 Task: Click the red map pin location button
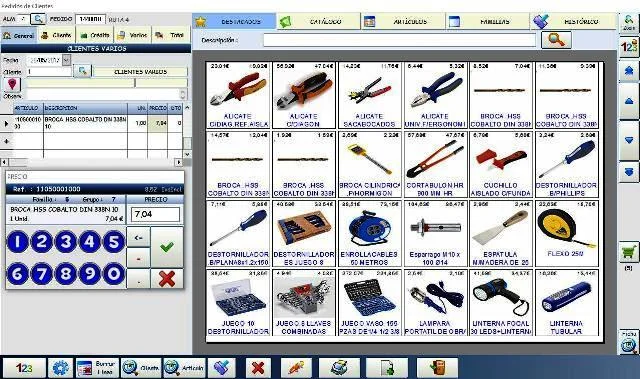pos(12,84)
